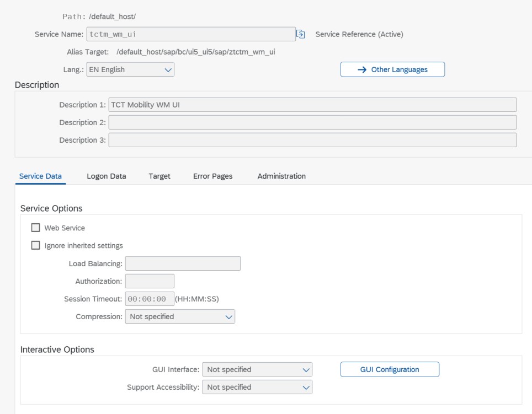Expand the Compression dropdown
Viewport: 532px width, 414px height.
pyautogui.click(x=180, y=316)
